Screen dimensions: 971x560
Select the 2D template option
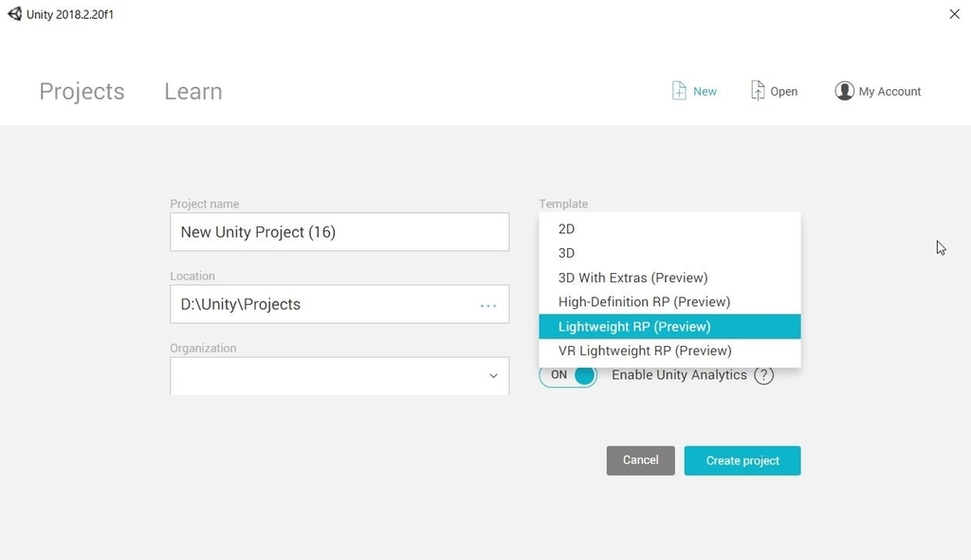(669, 229)
